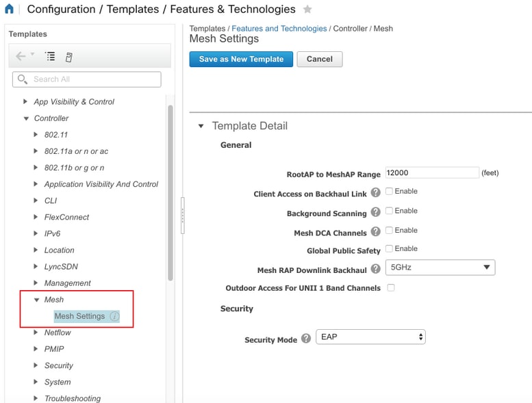Click the home icon in header
The image size is (532, 403).
click(9, 9)
